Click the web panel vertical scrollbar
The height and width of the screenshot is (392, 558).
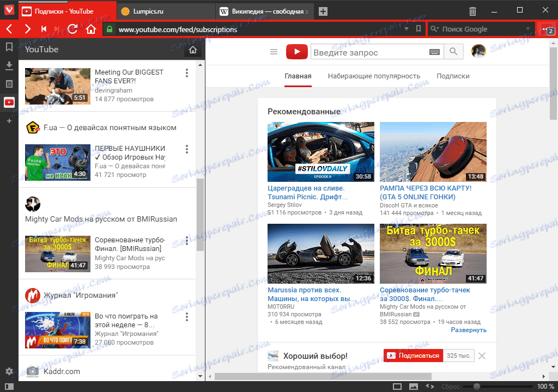coord(200,215)
